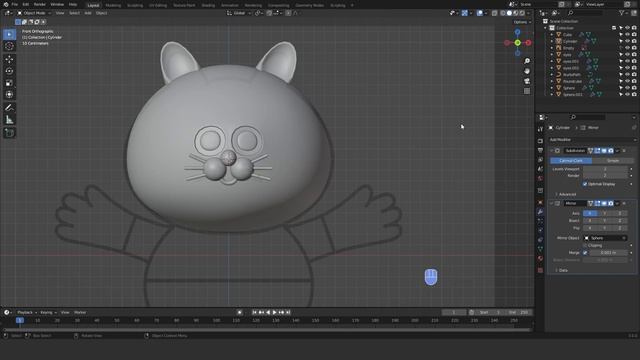The width and height of the screenshot is (640, 360).
Task: Hide the Cube object in viewport
Action: point(627,35)
